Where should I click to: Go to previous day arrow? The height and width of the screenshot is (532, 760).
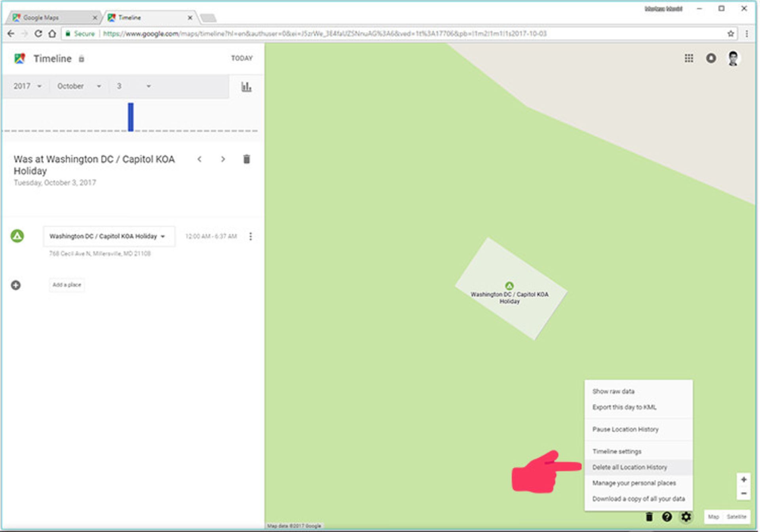point(199,159)
